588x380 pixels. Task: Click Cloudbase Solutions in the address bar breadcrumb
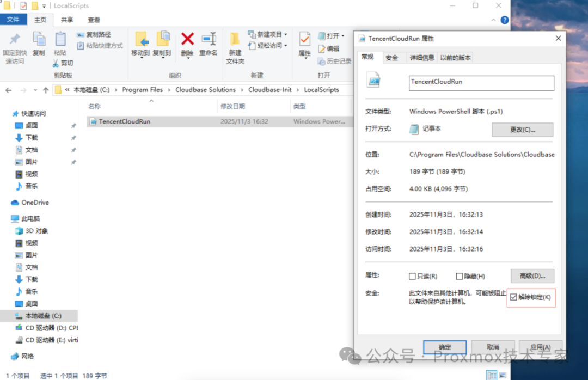click(x=206, y=89)
